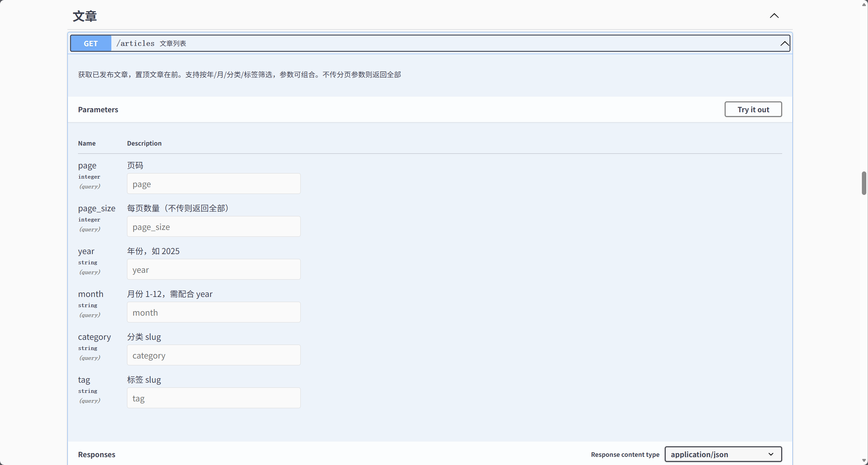Focus the page_size input field
The width and height of the screenshot is (868, 465).
pos(214,227)
